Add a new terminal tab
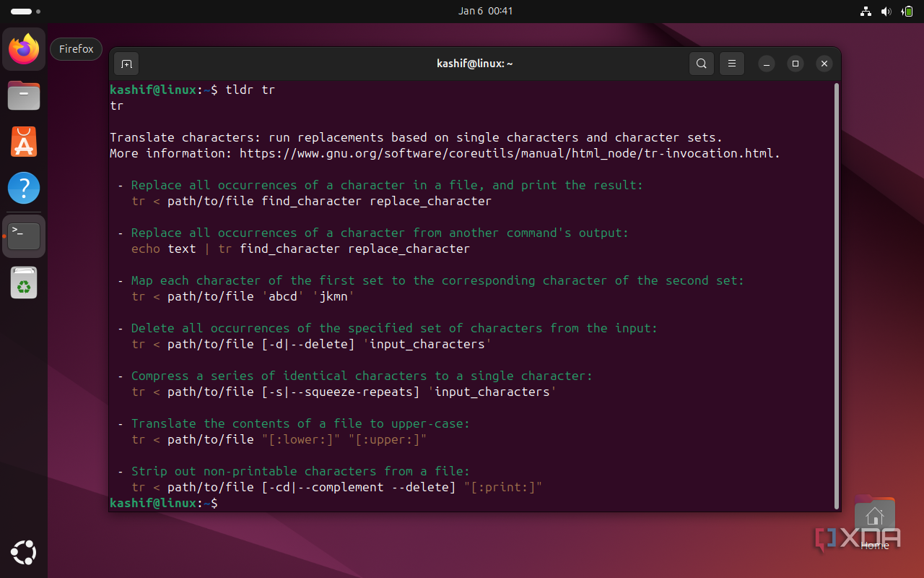 (x=126, y=64)
